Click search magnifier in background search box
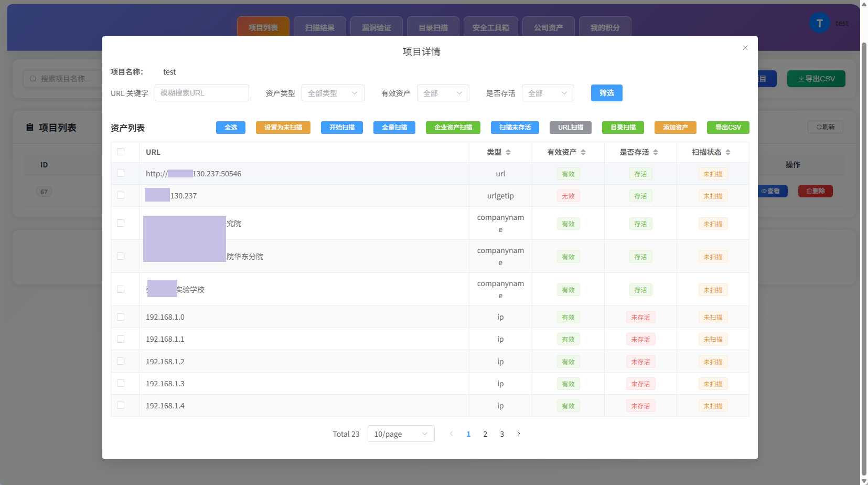This screenshot has width=868, height=485. tap(33, 79)
